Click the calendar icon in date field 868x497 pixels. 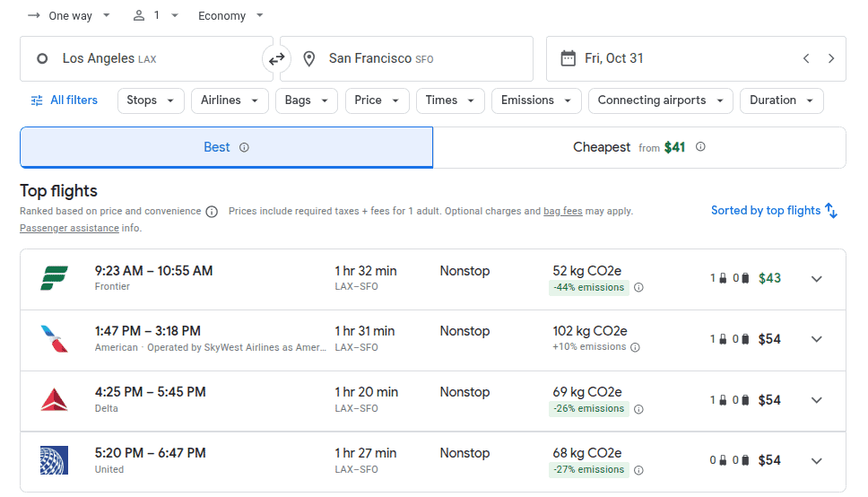[x=568, y=58]
